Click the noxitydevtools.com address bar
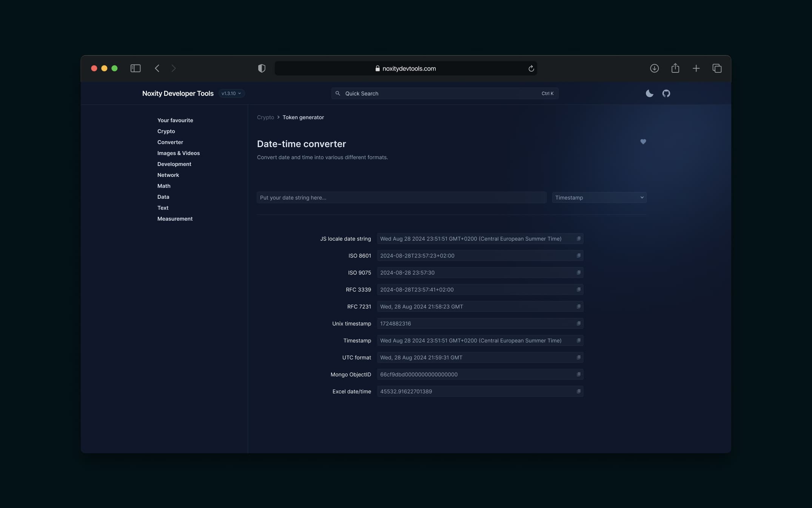 406,68
